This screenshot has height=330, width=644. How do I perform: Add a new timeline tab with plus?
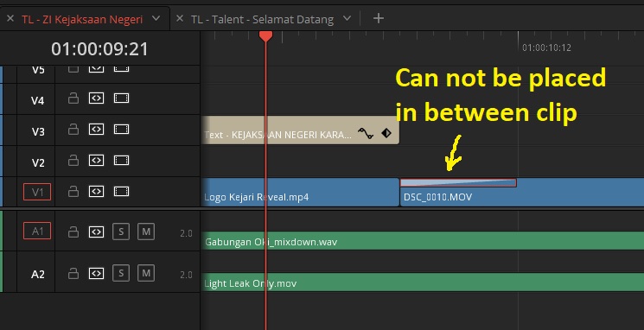(x=379, y=18)
